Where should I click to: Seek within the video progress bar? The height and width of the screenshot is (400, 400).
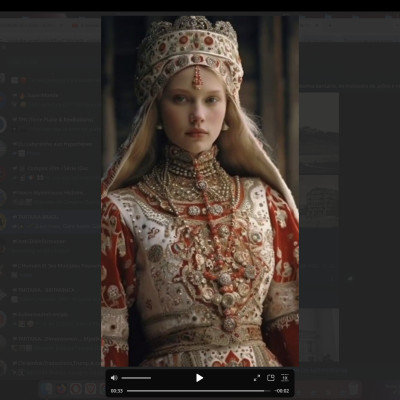tap(199, 391)
